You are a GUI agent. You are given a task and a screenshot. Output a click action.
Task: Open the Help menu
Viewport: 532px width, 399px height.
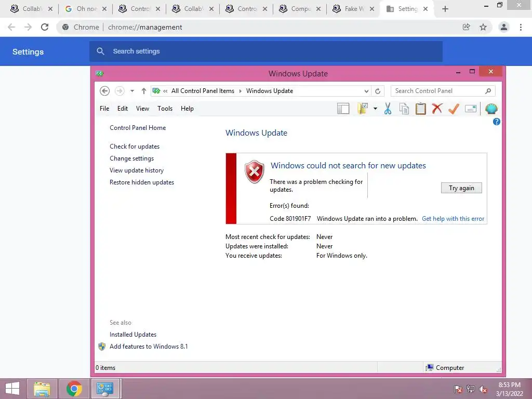[x=187, y=109]
